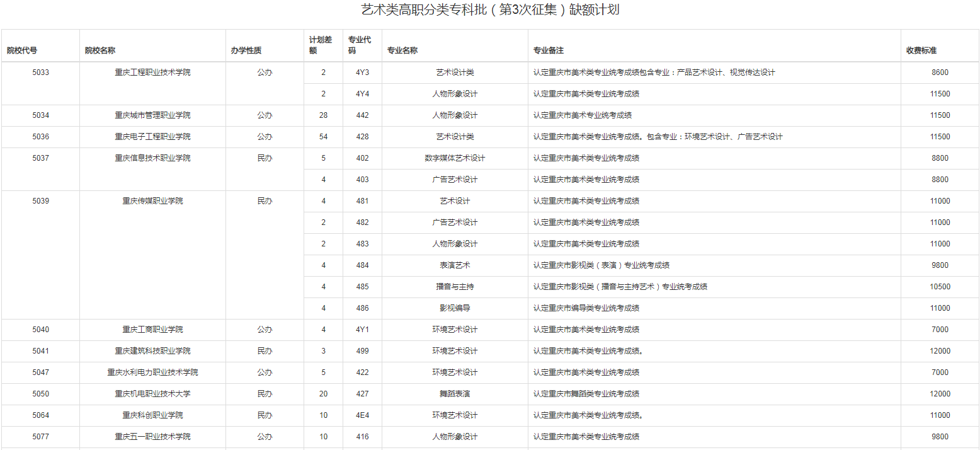This screenshot has height=450, width=980.
Task: Click major code 4E4 cell
Action: click(x=362, y=415)
